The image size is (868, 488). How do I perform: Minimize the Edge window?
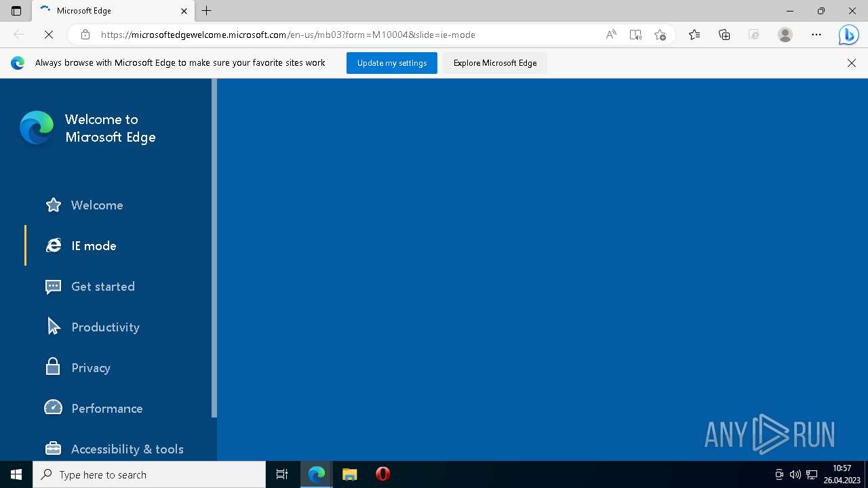pyautogui.click(x=790, y=11)
